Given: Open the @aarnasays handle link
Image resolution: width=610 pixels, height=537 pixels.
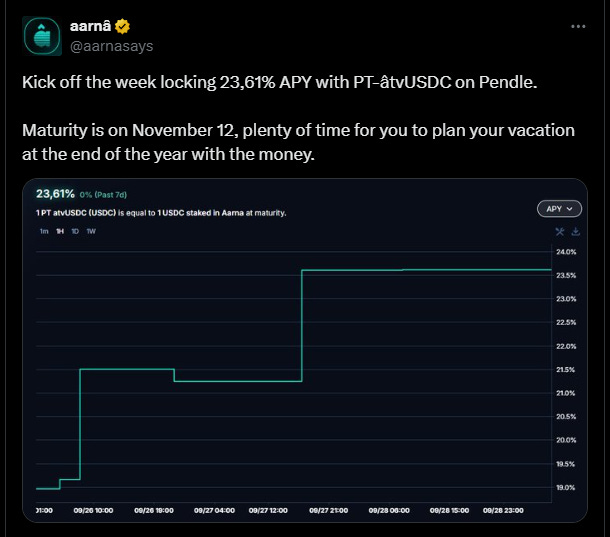Looking at the screenshot, I should (112, 46).
